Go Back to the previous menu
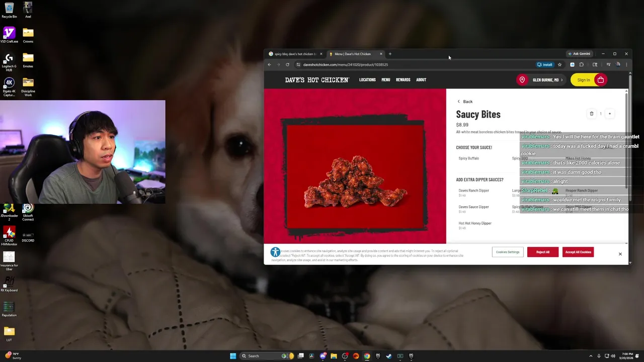The height and width of the screenshot is (362, 644). pyautogui.click(x=465, y=102)
